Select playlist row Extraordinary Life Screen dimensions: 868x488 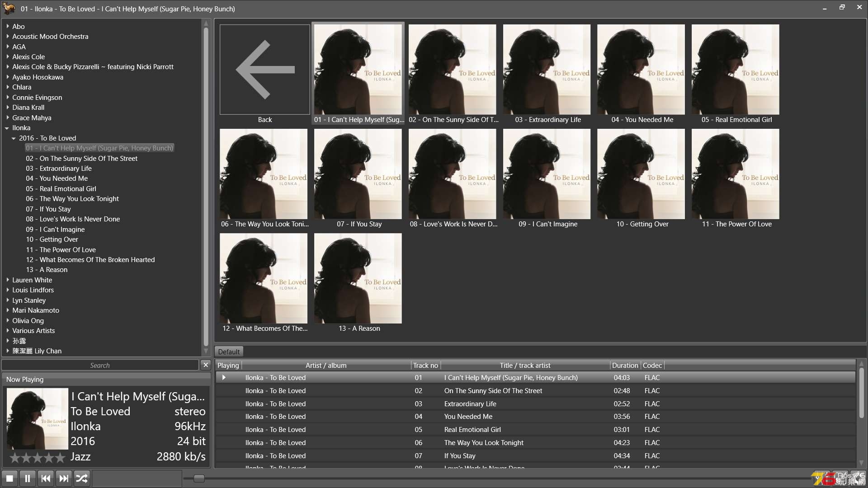click(535, 404)
